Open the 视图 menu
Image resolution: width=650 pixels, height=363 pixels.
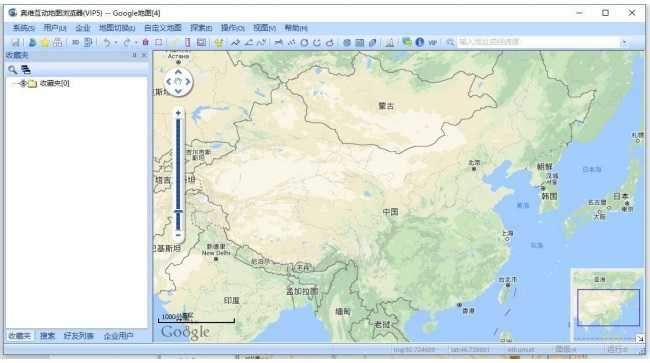coord(264,28)
